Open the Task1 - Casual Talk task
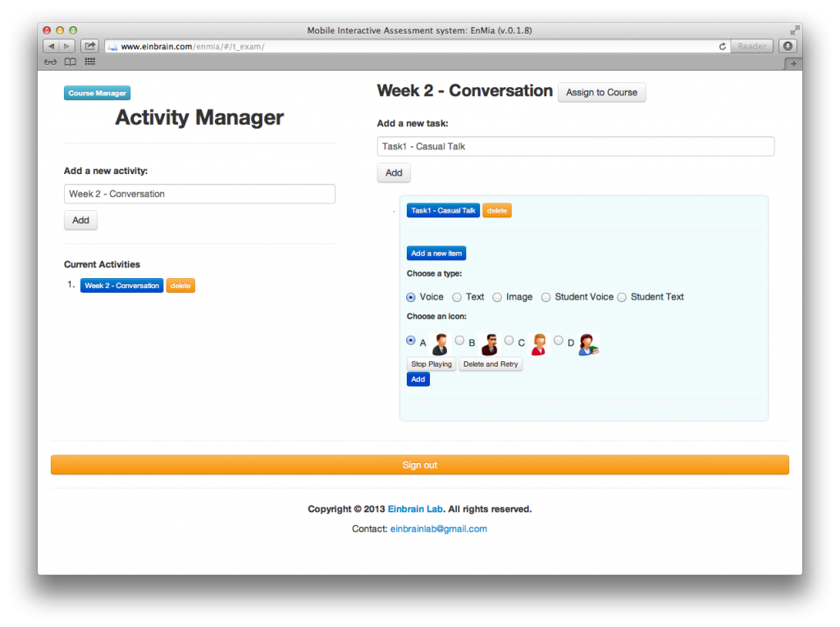Screen dimensions: 840x627 pos(443,211)
